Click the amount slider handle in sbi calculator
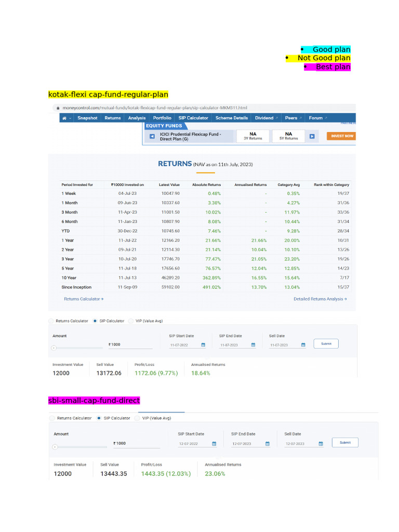The image size is (399, 532). pyautogui.click(x=55, y=447)
